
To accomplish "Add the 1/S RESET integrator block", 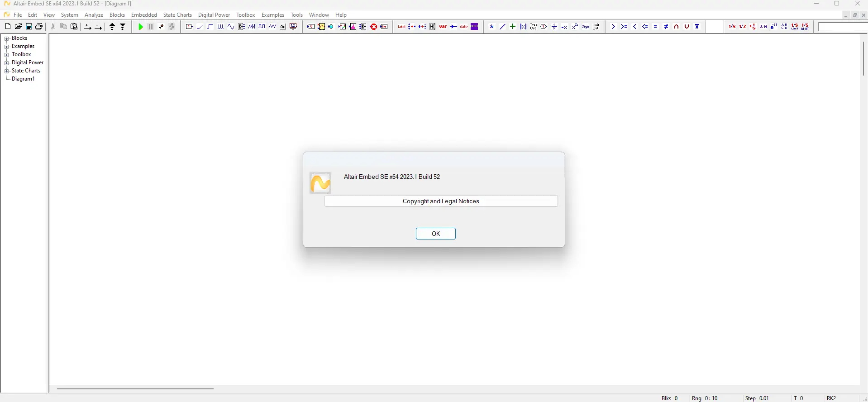I will pos(805,27).
